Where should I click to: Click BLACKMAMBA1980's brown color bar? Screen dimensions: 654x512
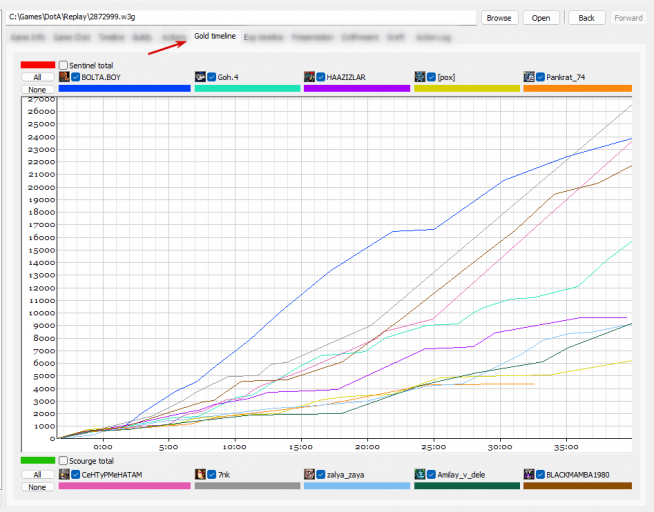[578, 486]
